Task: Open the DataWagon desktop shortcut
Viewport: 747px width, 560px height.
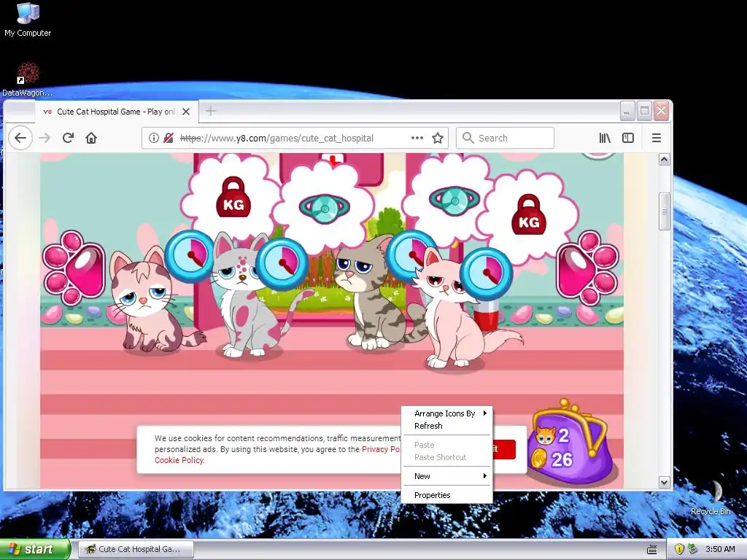Action: pos(27,79)
